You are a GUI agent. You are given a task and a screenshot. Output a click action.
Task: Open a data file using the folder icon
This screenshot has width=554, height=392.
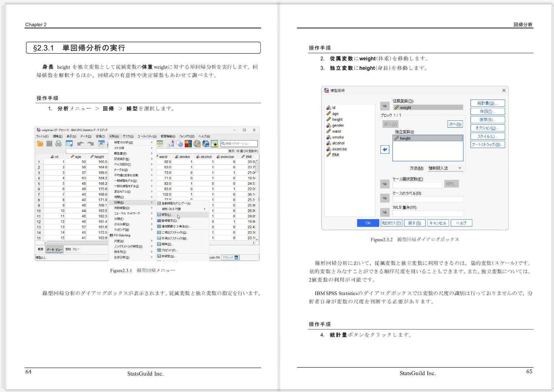(40, 144)
